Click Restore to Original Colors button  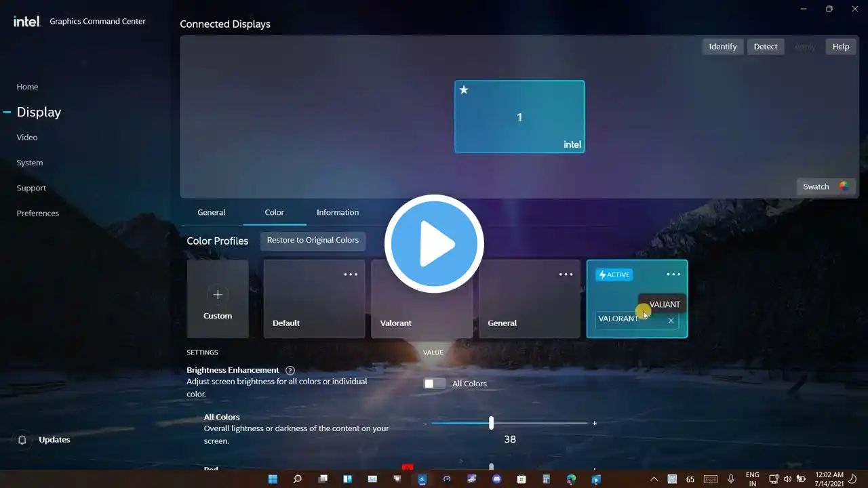pos(313,240)
